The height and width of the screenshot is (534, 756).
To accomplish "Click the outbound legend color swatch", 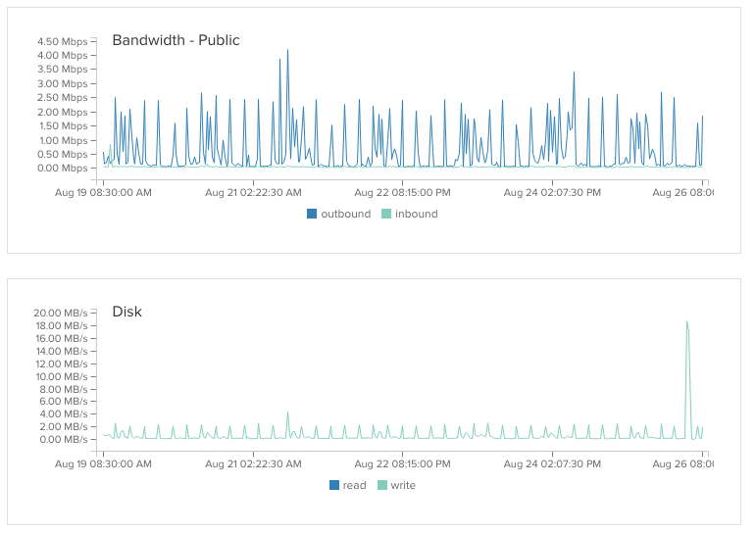I will pyautogui.click(x=312, y=214).
